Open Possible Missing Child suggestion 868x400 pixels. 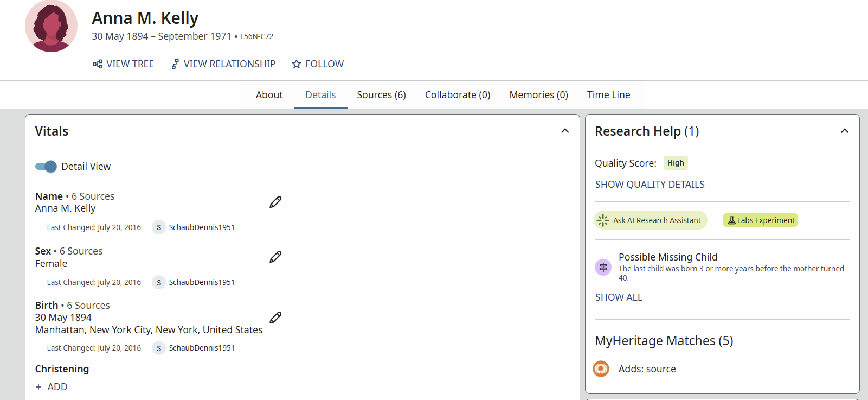(668, 257)
